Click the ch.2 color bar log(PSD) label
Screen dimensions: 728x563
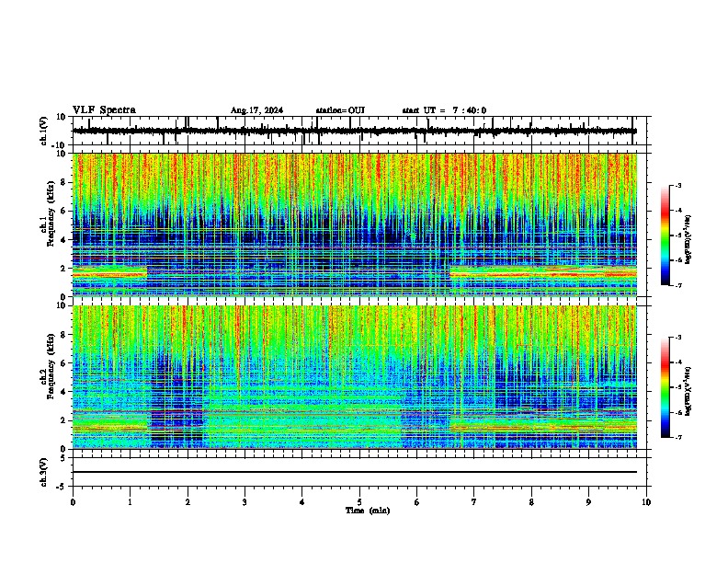(688, 391)
